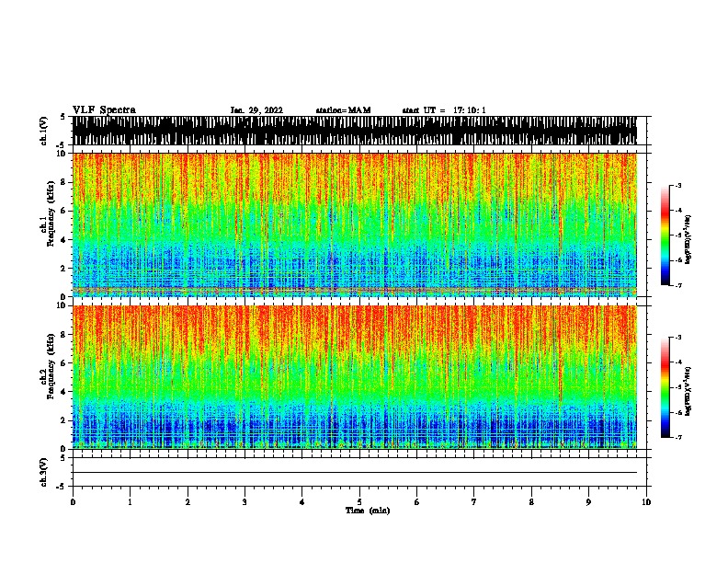Click the Time axis tick label "8"
The height and width of the screenshot is (563, 728).
pos(531,502)
